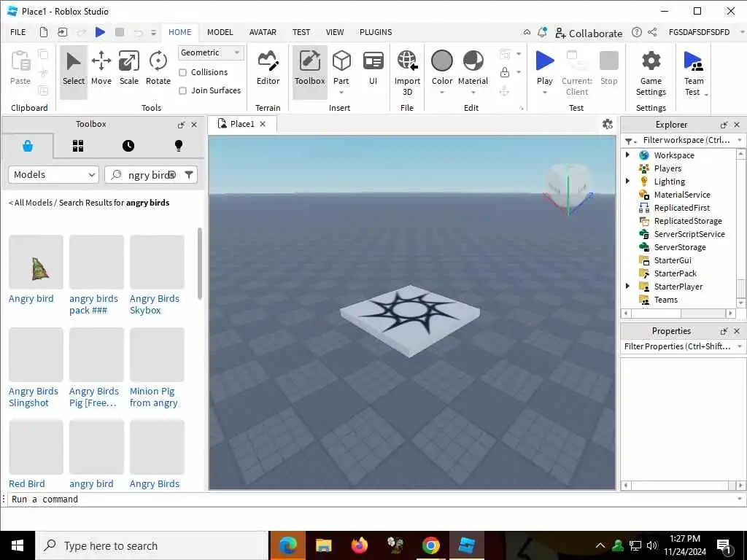
Task: Click new file icon in quick access
Action: tap(43, 32)
